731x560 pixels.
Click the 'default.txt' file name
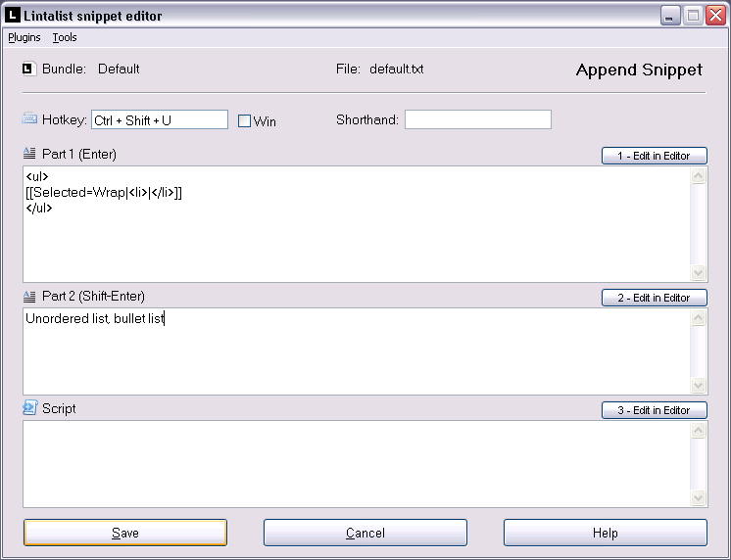coord(396,69)
